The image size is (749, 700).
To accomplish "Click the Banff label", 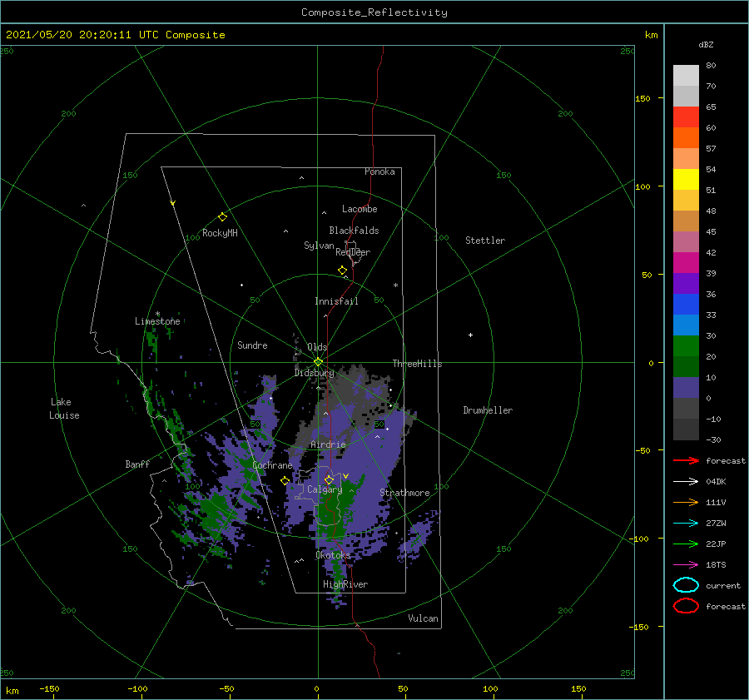I will pyautogui.click(x=137, y=464).
